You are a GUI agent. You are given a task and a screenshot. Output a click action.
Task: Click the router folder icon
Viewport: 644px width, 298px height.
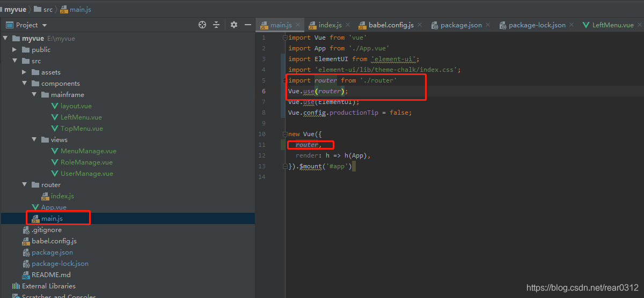(35, 184)
